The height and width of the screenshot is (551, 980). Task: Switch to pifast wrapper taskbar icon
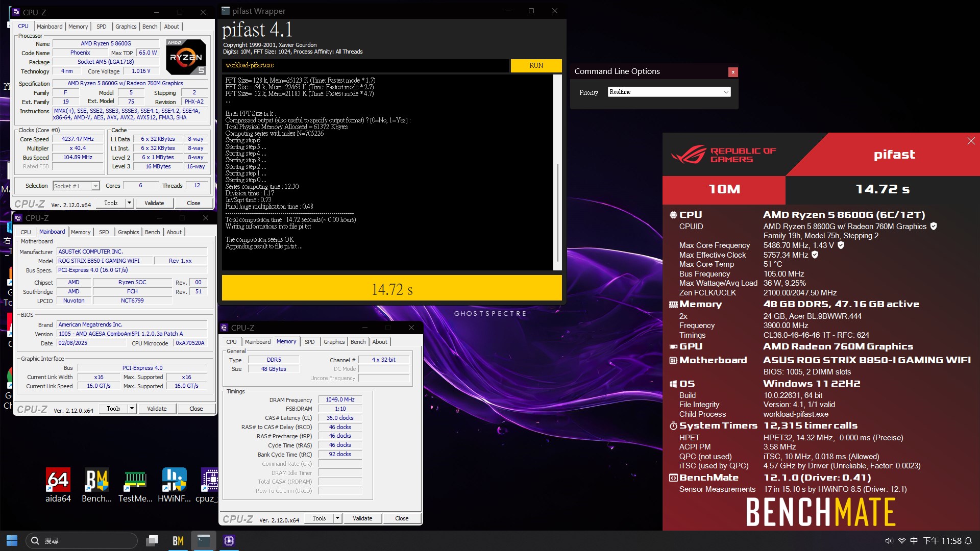click(204, 541)
